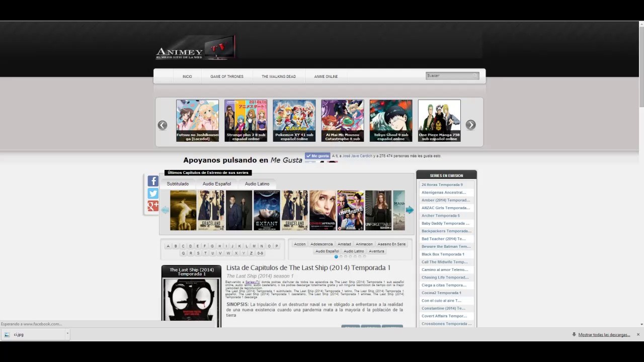The image size is (644, 362).
Task: Switch to the Audio Español tab
Action: tap(217, 184)
